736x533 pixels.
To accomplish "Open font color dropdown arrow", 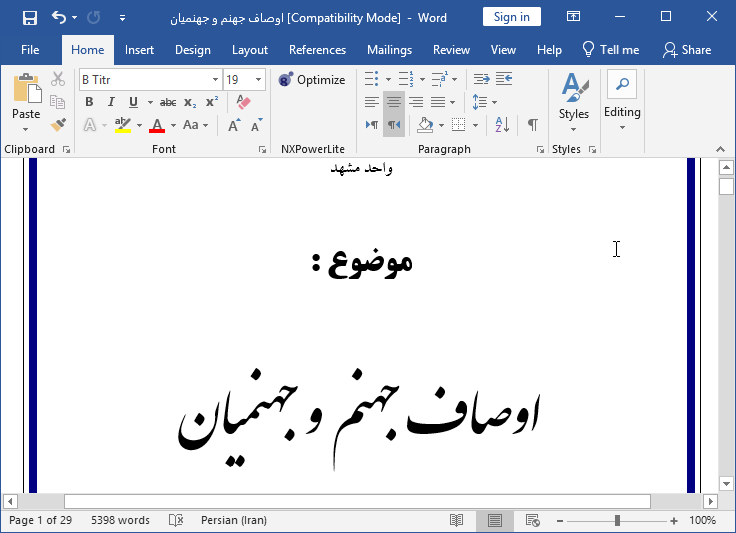I will [173, 125].
